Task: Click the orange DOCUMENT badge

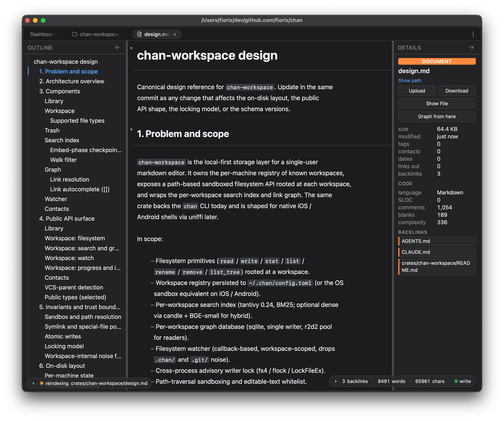Action: (437, 61)
